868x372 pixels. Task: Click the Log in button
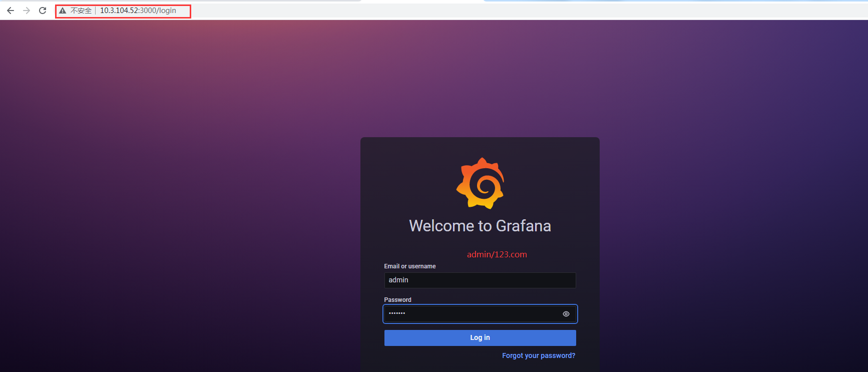[x=480, y=338]
